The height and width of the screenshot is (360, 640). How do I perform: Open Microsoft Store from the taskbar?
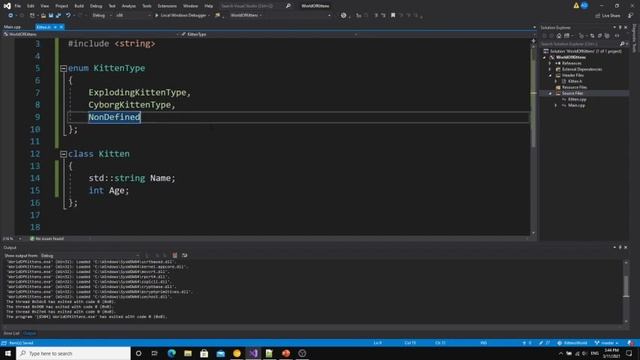point(204,353)
